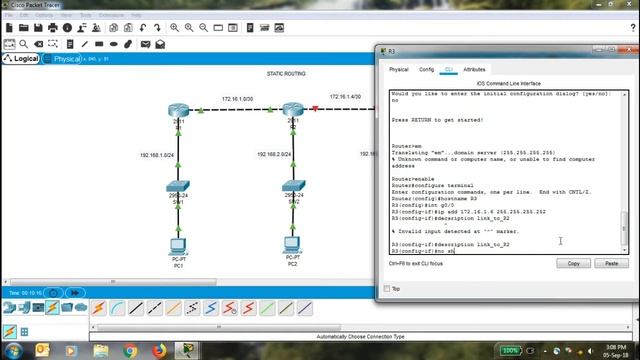
Task: Select the End Devices category icon
Action: pos(24,307)
